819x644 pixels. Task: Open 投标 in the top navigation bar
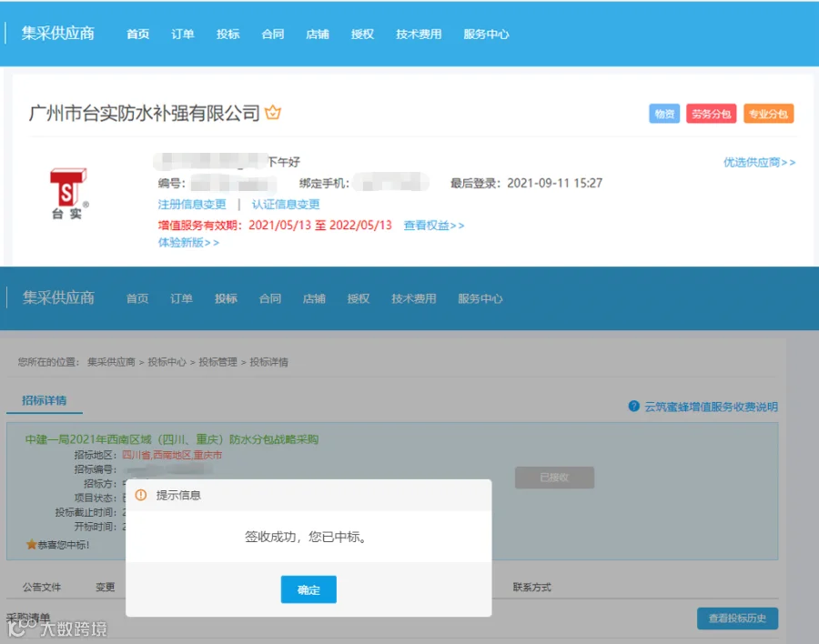click(x=227, y=34)
